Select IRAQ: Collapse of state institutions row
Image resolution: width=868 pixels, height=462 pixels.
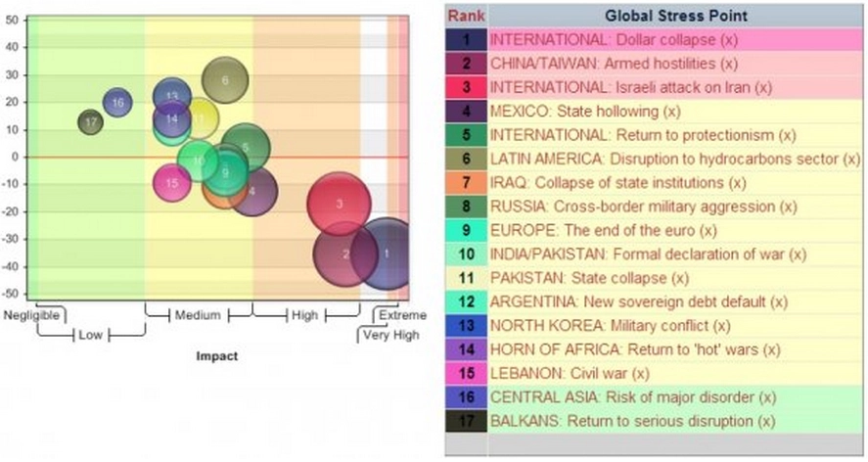[675, 183]
